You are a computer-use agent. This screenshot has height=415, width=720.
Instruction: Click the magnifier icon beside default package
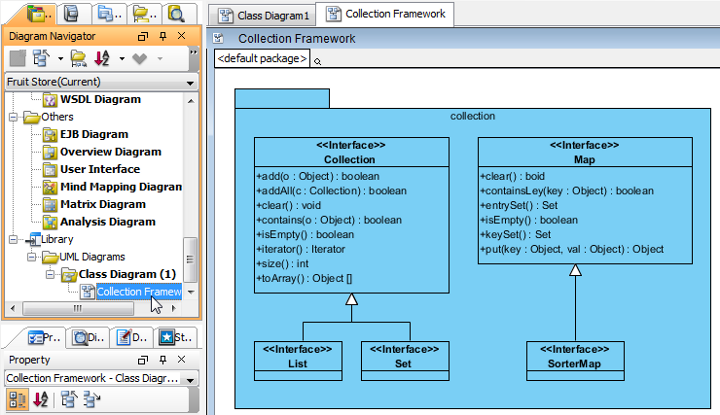pyautogui.click(x=317, y=61)
